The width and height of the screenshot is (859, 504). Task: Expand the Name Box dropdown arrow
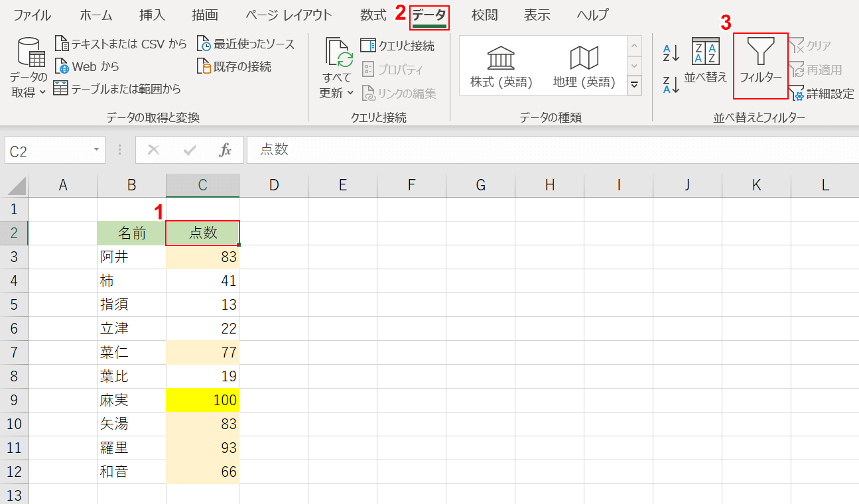(x=98, y=151)
